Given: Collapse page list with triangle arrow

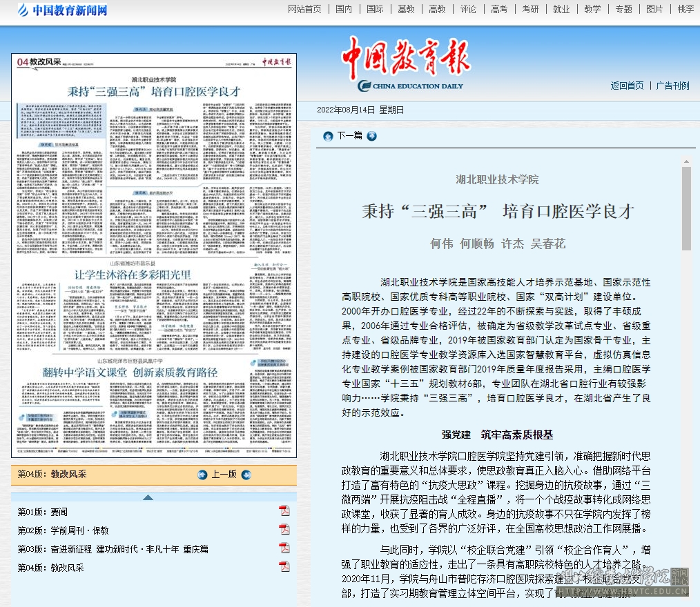Looking at the screenshot, I should pos(148,497).
